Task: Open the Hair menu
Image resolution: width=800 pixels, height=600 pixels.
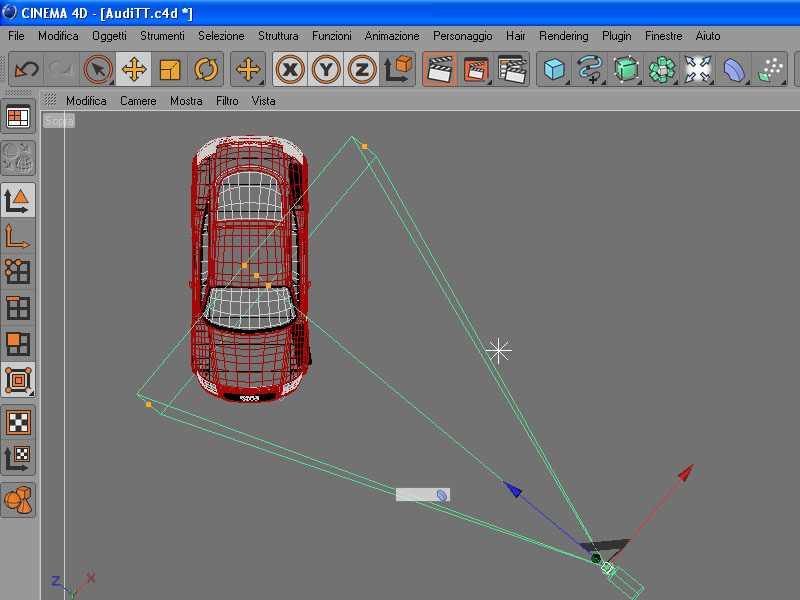Action: (515, 36)
